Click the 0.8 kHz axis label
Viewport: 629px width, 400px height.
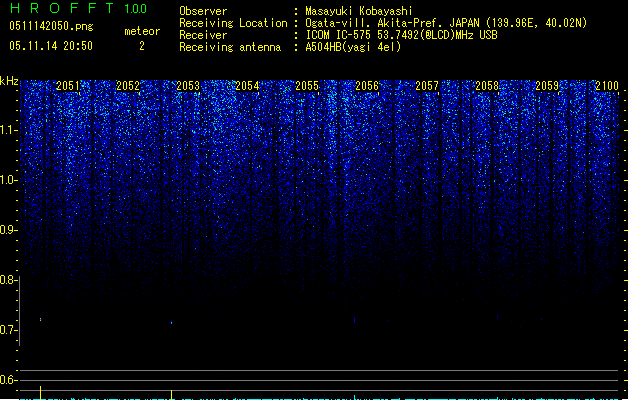point(9,280)
